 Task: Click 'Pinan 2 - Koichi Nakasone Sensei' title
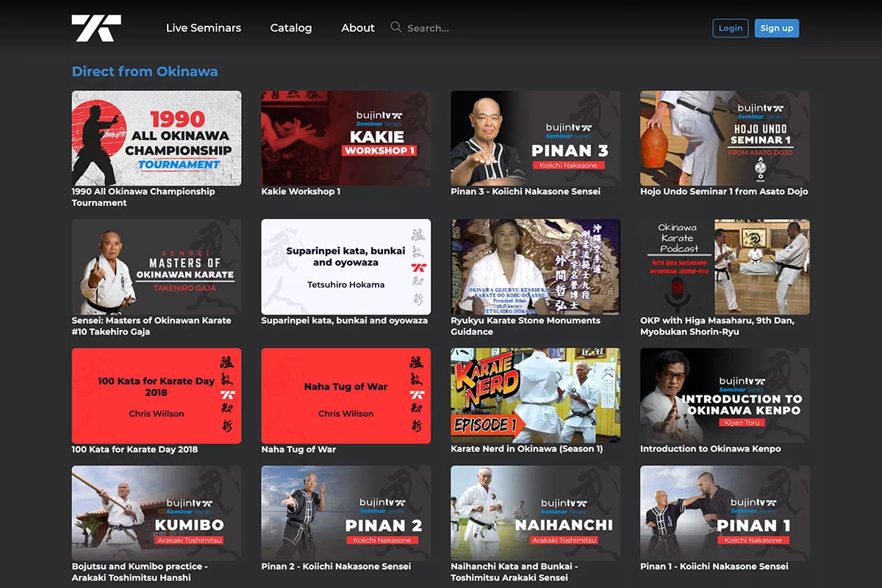336,567
